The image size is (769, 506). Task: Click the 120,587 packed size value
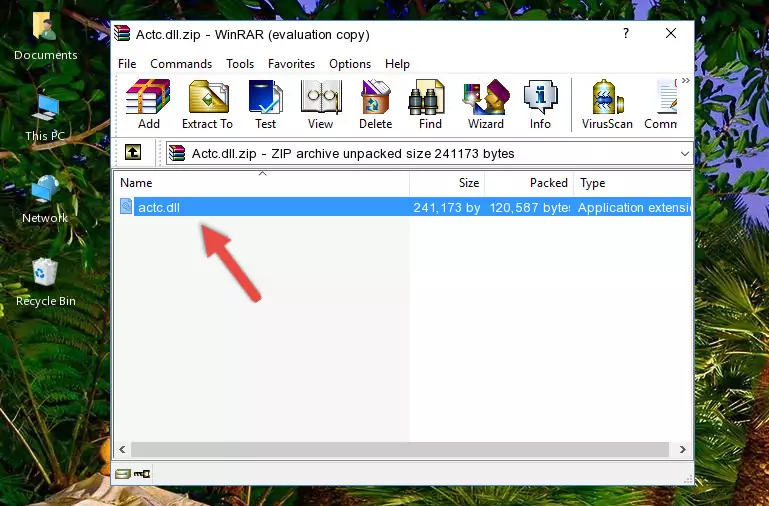(x=530, y=207)
